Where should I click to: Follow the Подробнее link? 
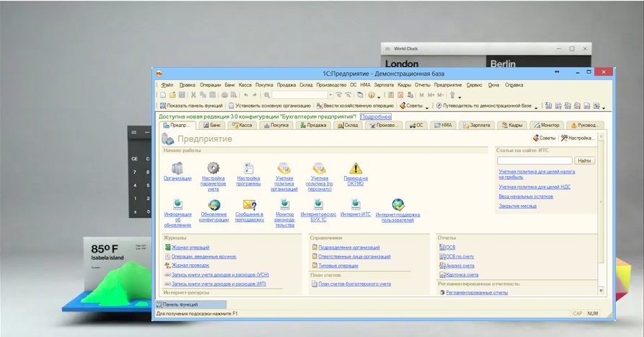pyautogui.click(x=375, y=116)
